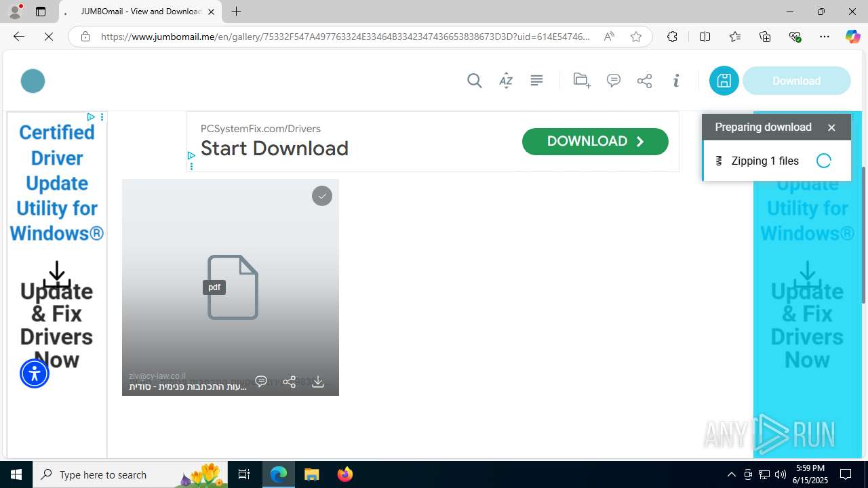Go back in browser
The image size is (868, 488).
18,37
